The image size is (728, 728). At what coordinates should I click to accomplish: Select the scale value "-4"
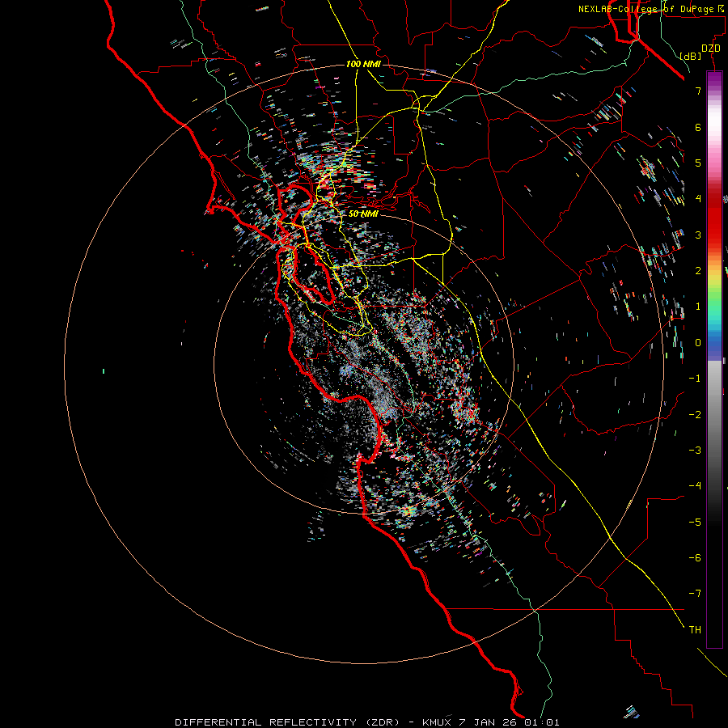tap(695, 486)
